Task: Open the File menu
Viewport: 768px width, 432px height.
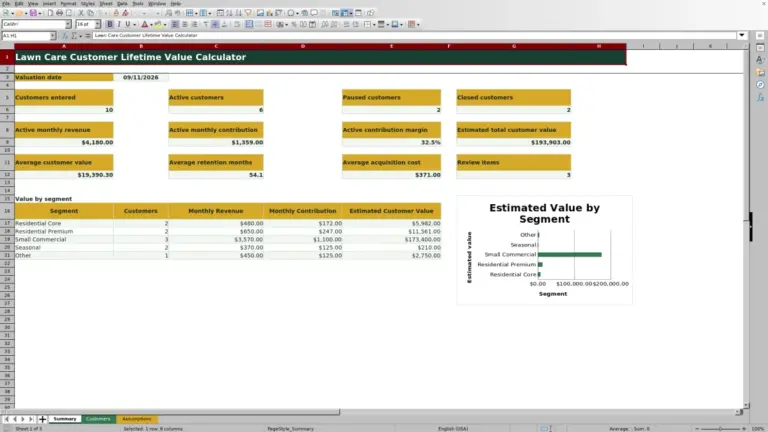Action: [x=6, y=3]
